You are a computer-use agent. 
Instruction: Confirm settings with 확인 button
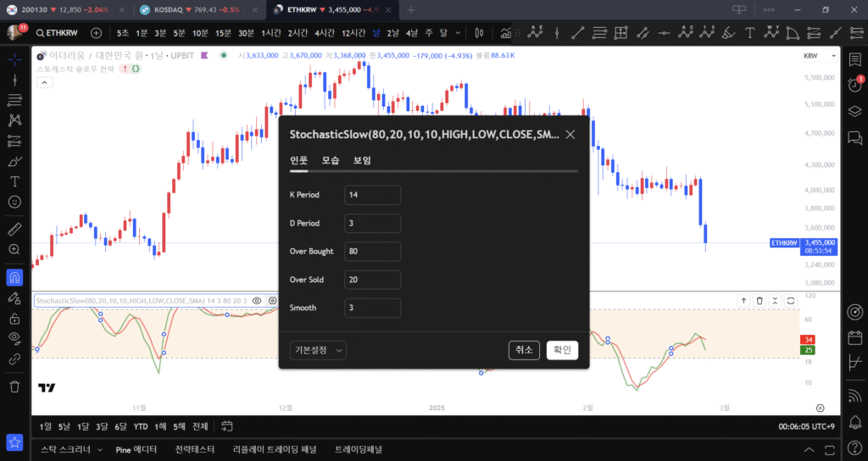click(x=562, y=350)
